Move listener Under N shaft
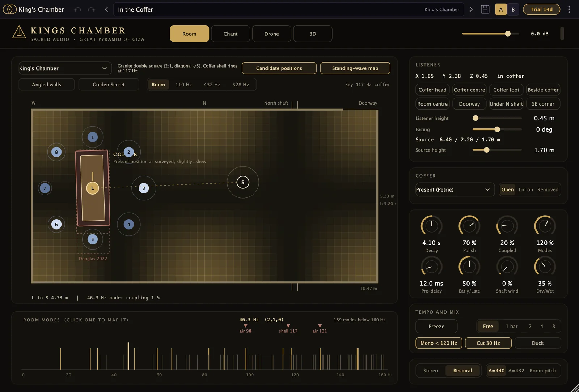Image resolution: width=579 pixels, height=392 pixels. (506, 104)
